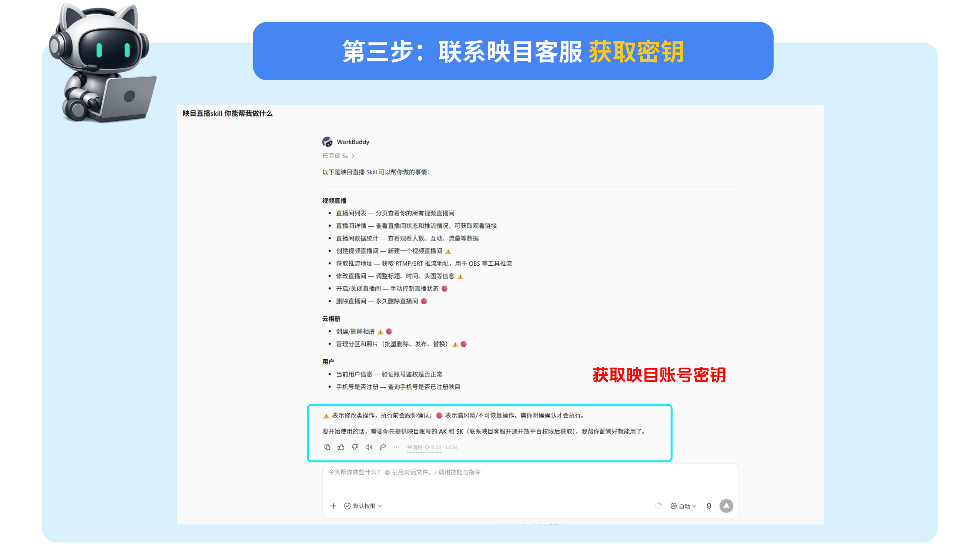This screenshot has width=980, height=549.
Task: Click the 11:54 timestamp
Action: tap(451, 447)
